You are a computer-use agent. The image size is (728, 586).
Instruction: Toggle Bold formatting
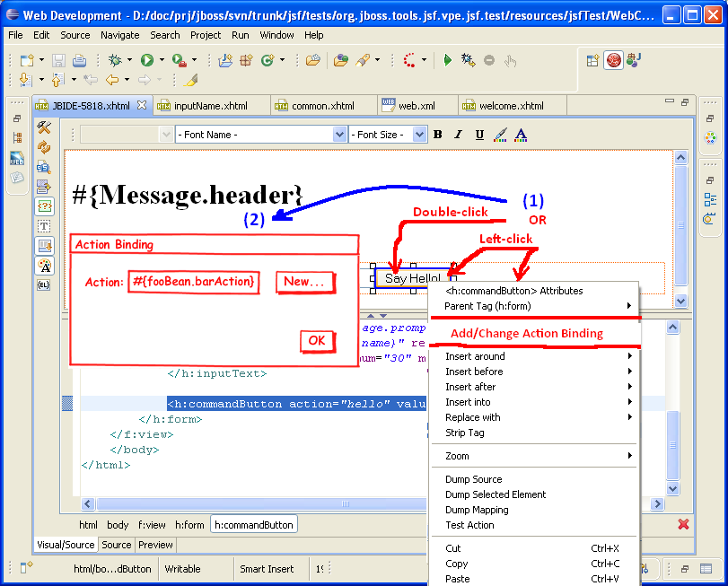click(437, 135)
